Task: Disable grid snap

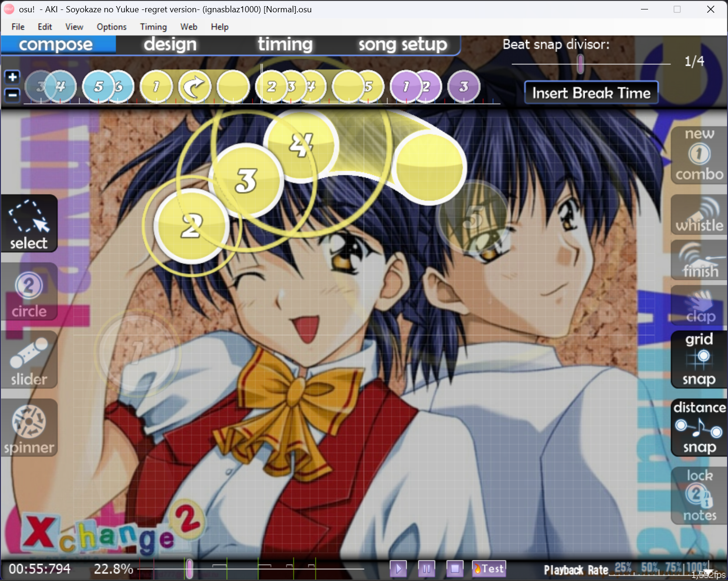Action: 699,359
